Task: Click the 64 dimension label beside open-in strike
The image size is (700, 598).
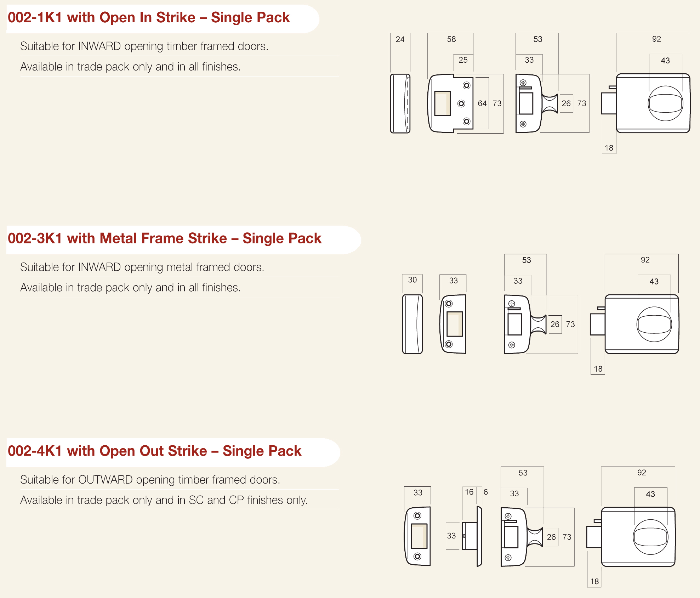Action: [482, 103]
